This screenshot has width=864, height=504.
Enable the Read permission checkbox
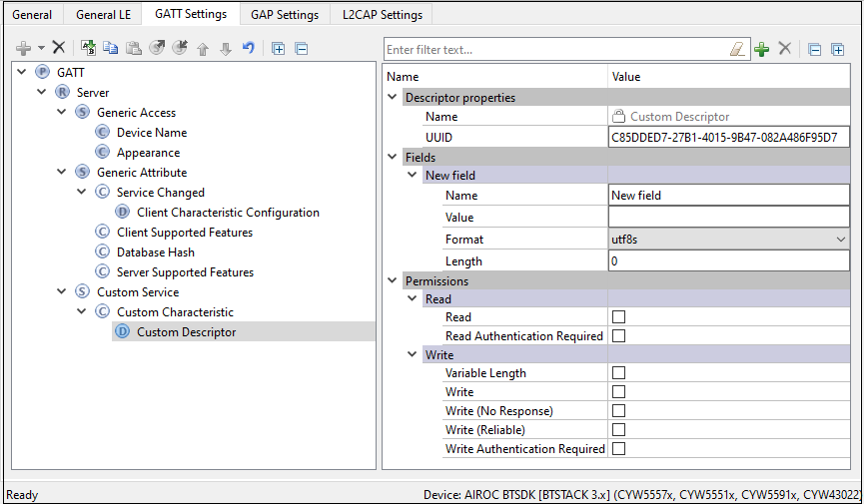tap(618, 317)
